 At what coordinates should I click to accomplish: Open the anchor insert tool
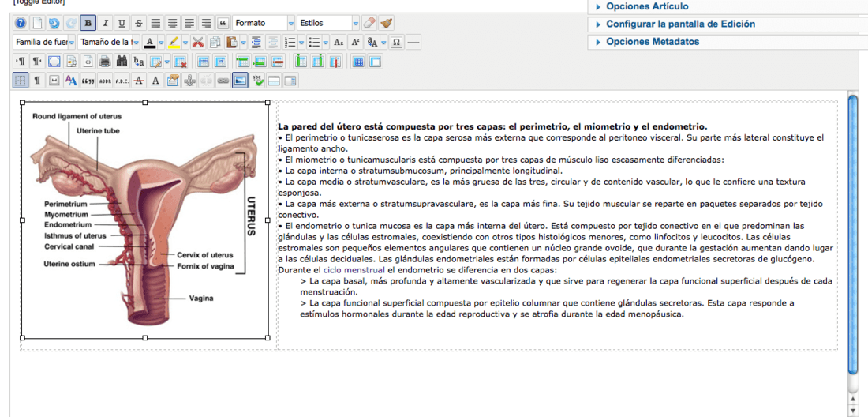189,81
